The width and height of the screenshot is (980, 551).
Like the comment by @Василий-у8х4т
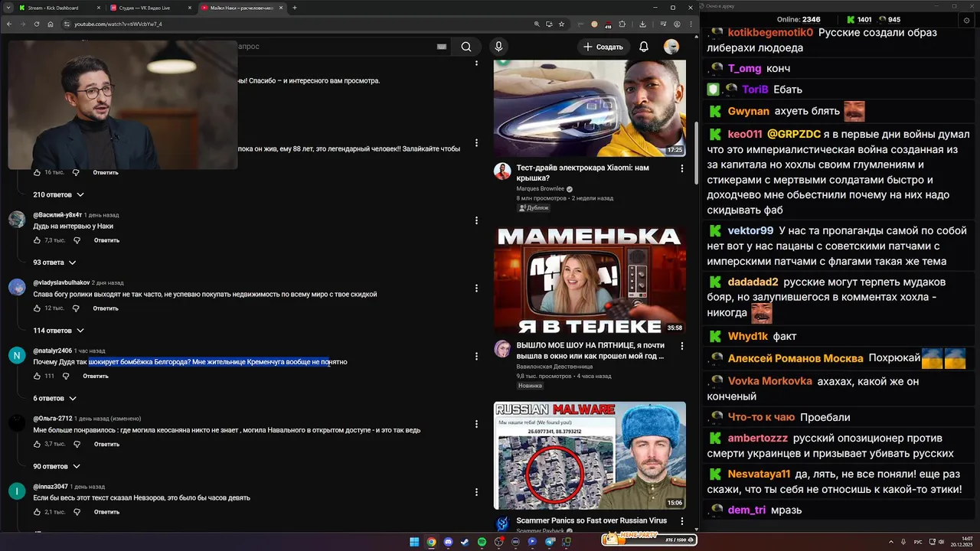pos(37,240)
